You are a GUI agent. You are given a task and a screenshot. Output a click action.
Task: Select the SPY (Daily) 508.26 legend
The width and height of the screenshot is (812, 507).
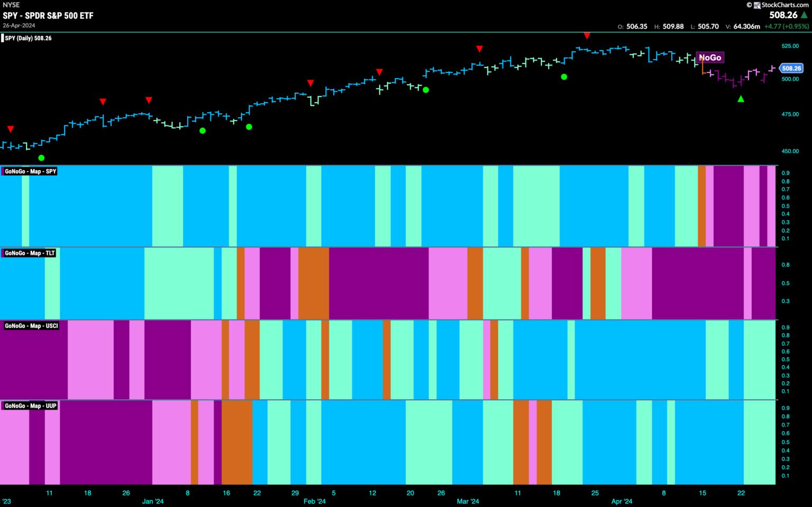coord(29,38)
